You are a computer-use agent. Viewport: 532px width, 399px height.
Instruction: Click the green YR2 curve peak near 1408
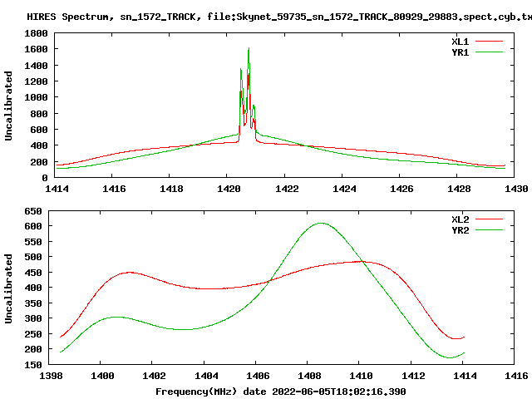(321, 224)
